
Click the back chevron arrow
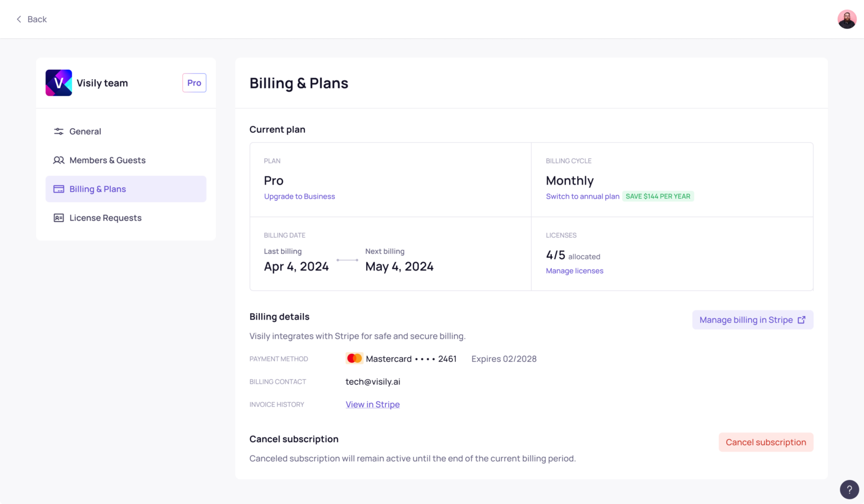tap(19, 19)
